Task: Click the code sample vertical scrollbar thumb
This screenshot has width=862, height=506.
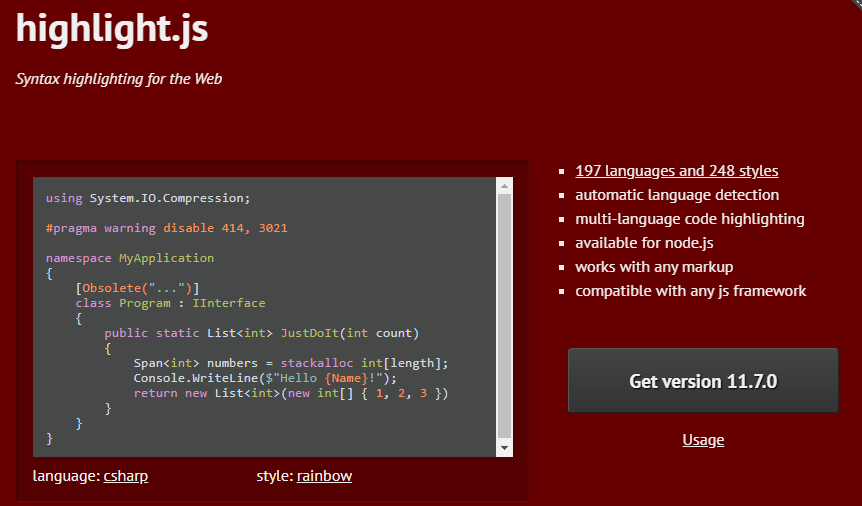Action: (x=504, y=316)
